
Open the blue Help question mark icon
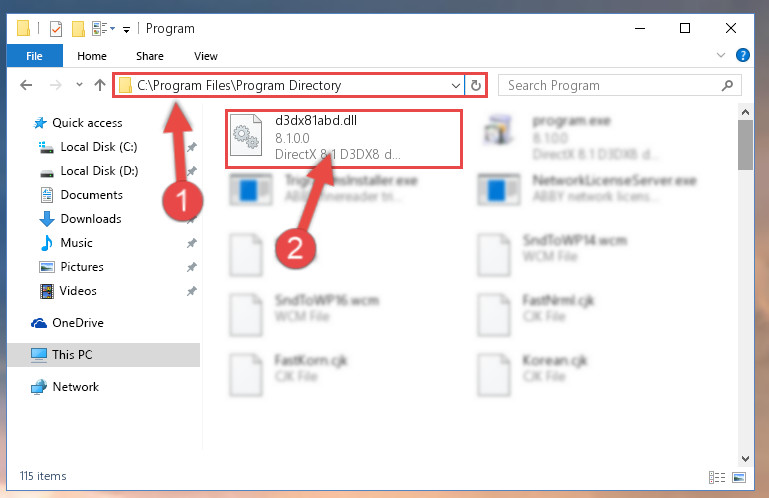[x=743, y=55]
